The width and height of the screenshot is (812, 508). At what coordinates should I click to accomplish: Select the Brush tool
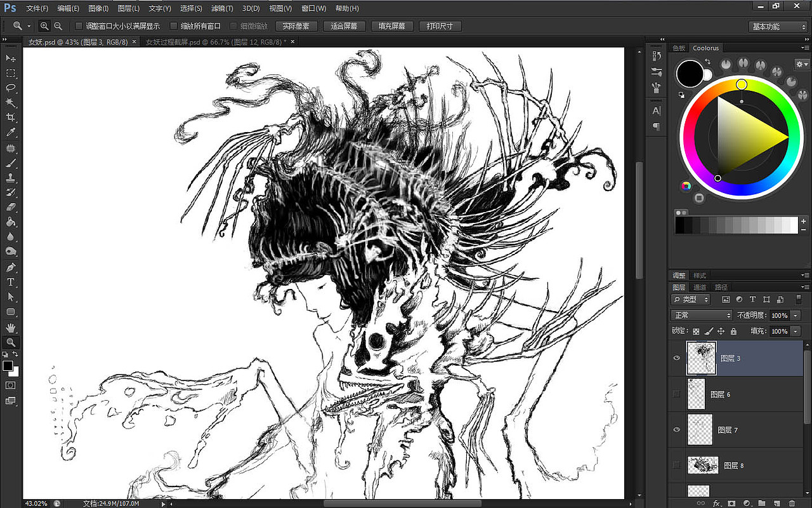11,163
